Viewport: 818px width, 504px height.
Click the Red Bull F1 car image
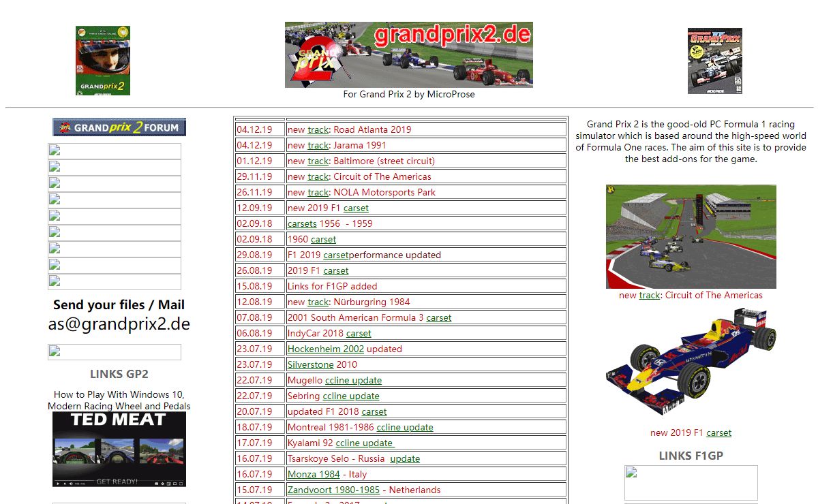coord(691,362)
